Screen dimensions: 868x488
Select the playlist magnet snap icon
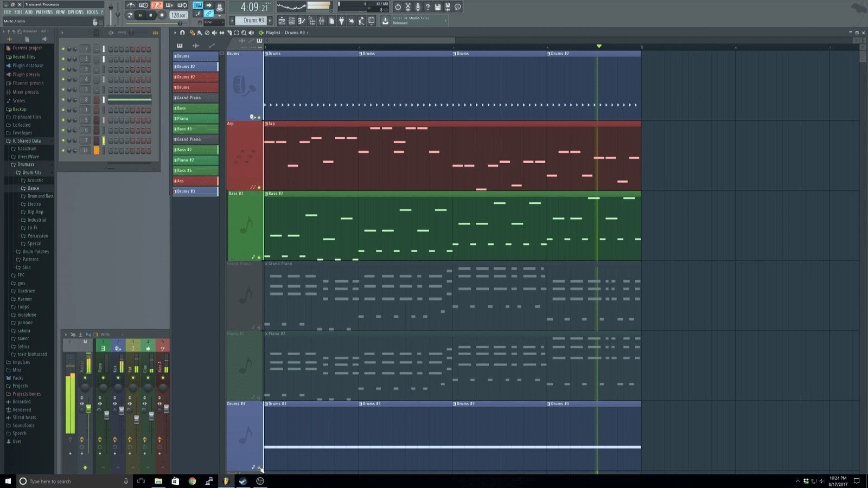click(x=182, y=33)
